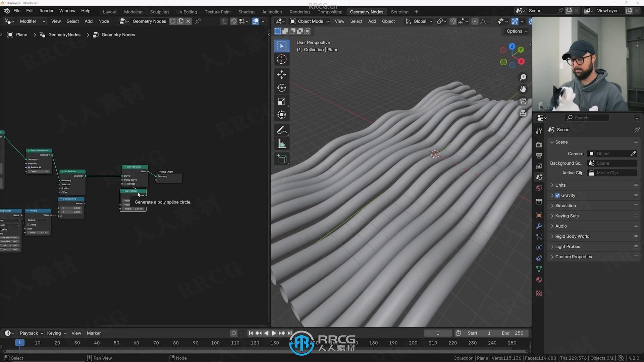Toggle node editor overlays button
The height and width of the screenshot is (362, 644).
(255, 21)
